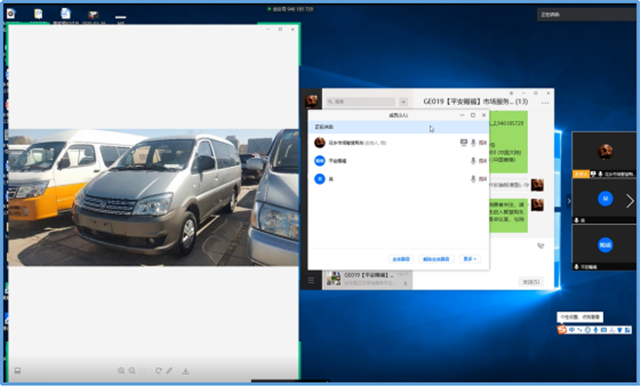Toggle camera of the third listed participant

(483, 179)
